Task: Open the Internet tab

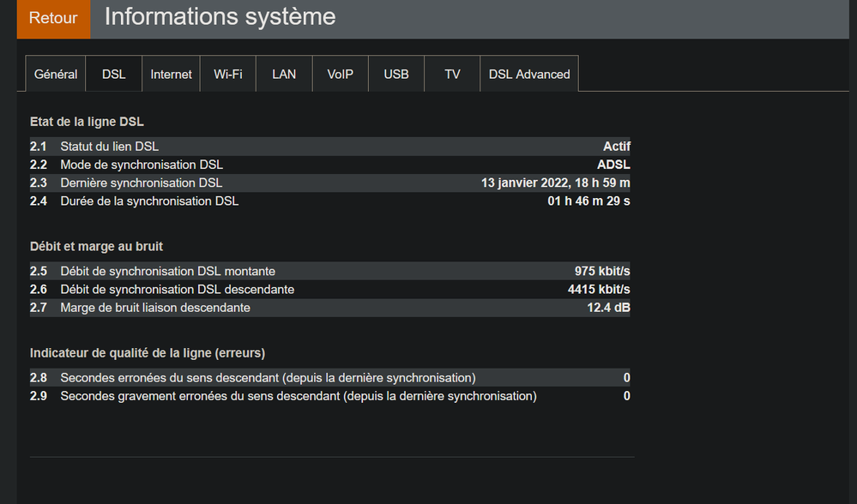Action: 171,75
